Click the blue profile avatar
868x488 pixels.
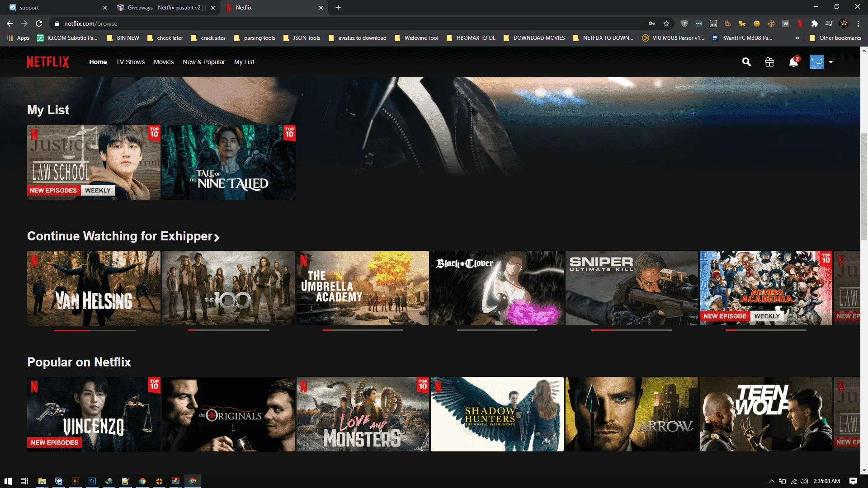tap(817, 62)
